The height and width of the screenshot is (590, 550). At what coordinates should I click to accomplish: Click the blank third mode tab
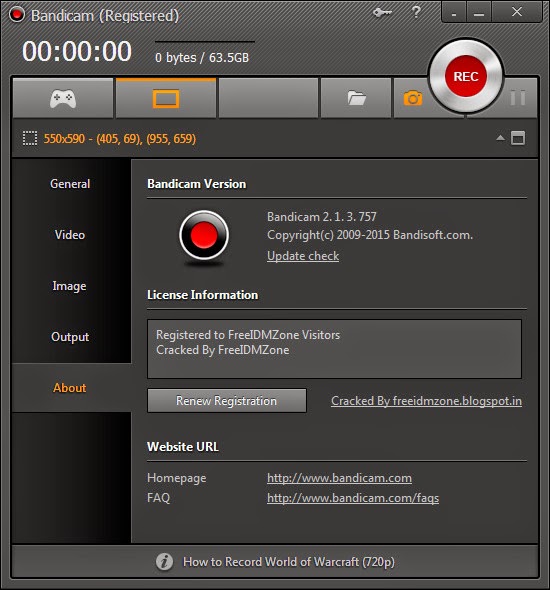pos(268,98)
